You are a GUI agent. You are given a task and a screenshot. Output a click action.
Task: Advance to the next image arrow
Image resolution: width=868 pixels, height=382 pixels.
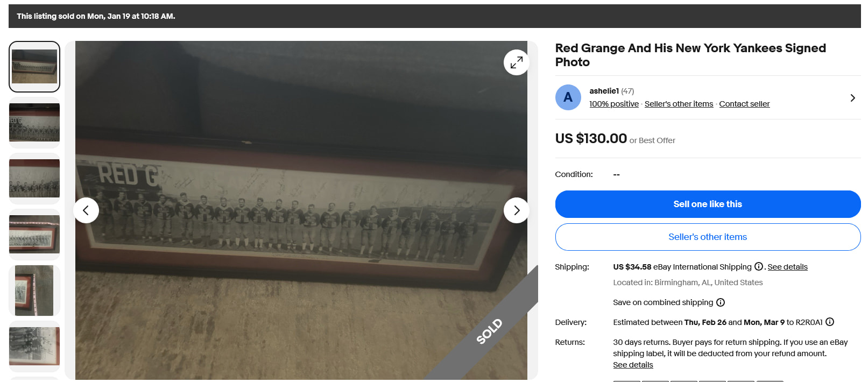coord(516,210)
